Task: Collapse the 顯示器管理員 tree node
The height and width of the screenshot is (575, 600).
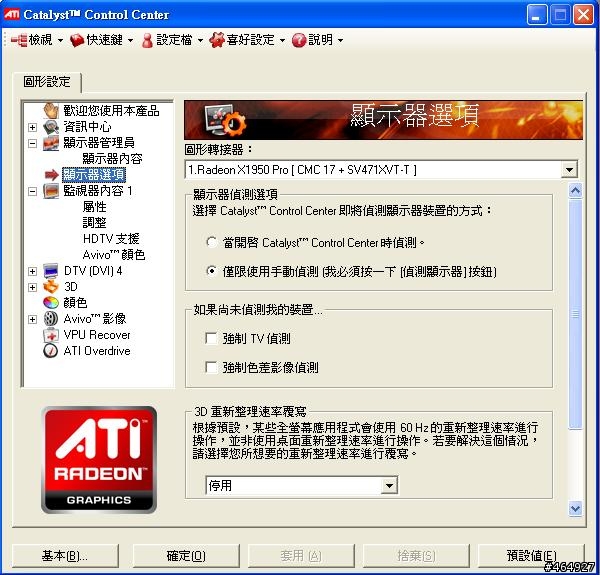Action: pos(33,143)
